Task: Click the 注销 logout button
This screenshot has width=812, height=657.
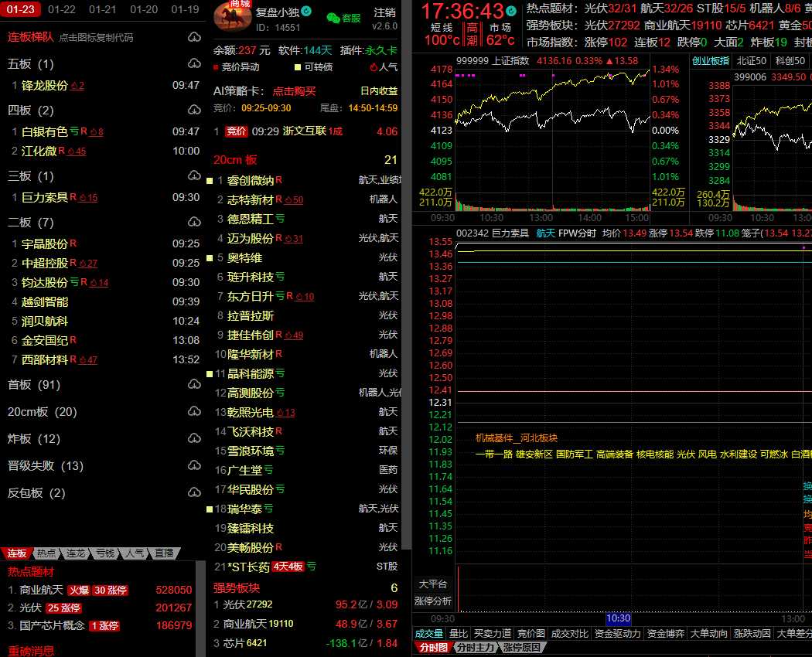Action: point(384,12)
